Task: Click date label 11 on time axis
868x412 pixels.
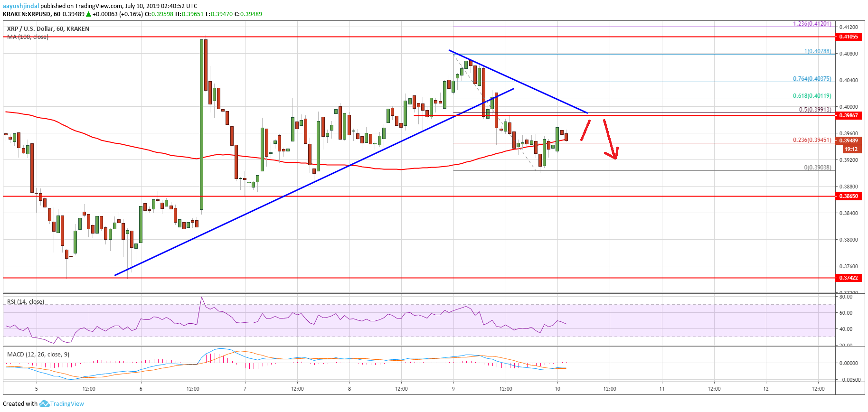Action: tap(662, 389)
